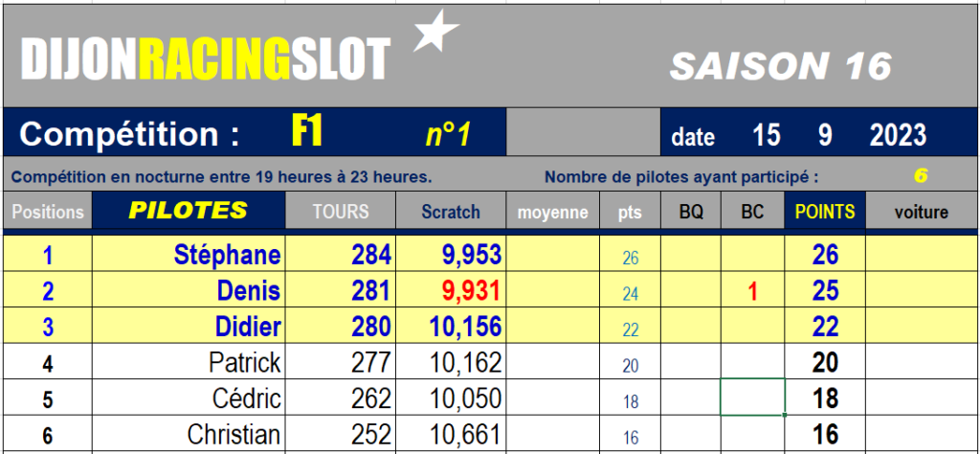
Task: Click the voiture column header
Action: pos(922,211)
